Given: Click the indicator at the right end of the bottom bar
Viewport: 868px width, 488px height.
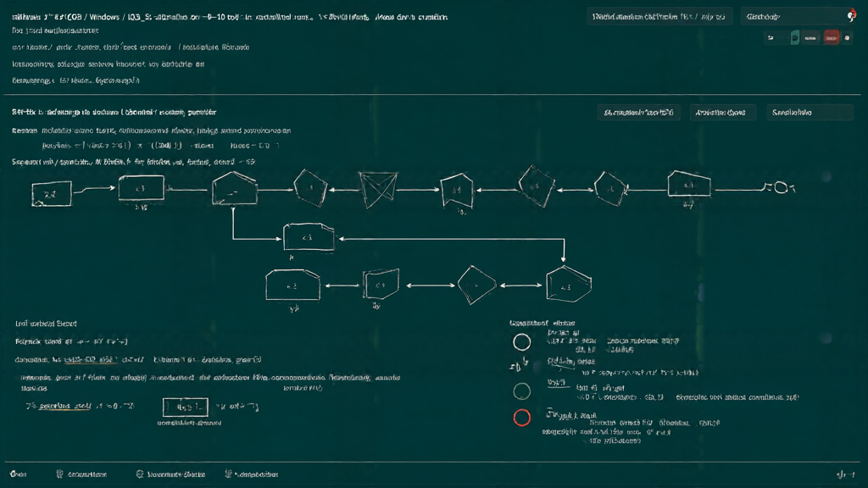Looking at the screenshot, I should coord(845,474).
